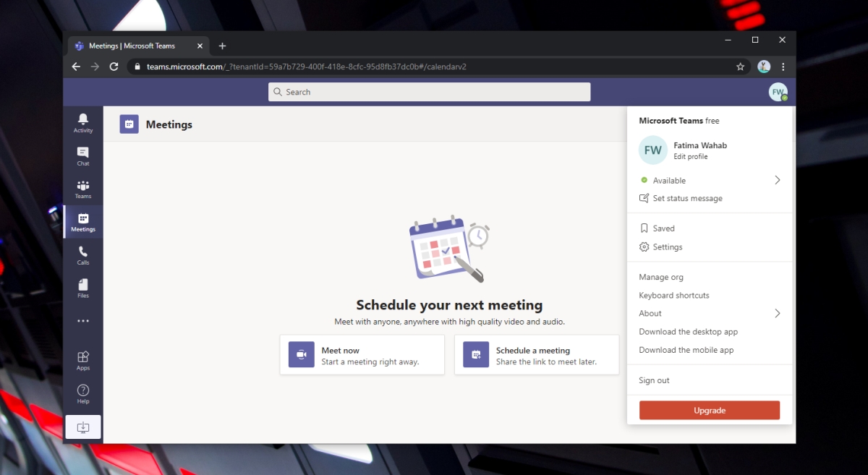Start a meeting with Meet now
Image resolution: width=868 pixels, height=475 pixels.
tap(362, 354)
